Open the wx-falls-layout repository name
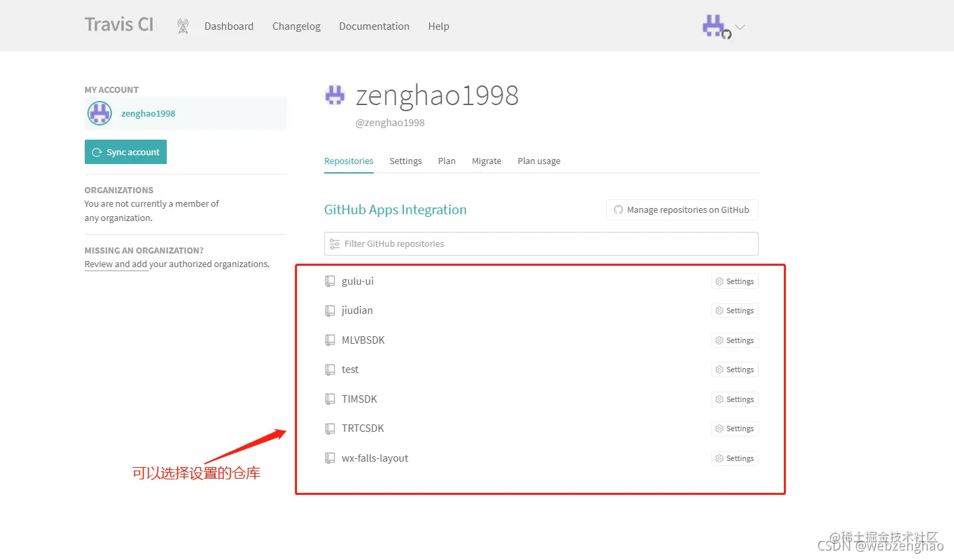 tap(375, 458)
